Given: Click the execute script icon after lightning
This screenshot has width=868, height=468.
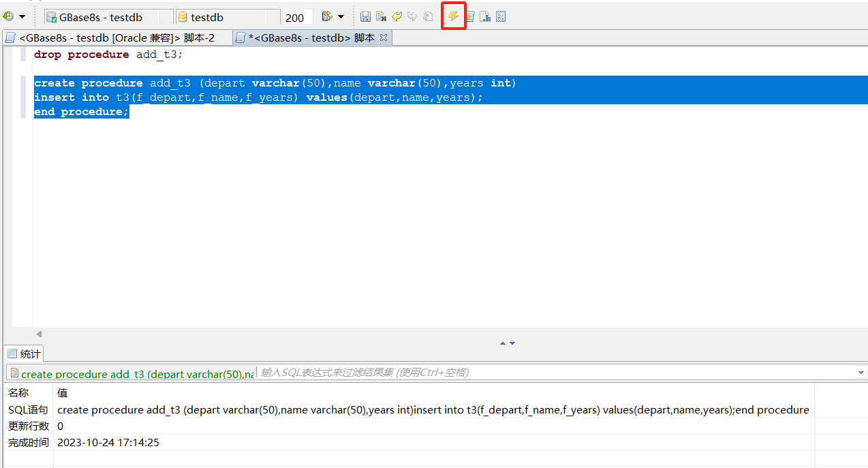Looking at the screenshot, I should 469,16.
